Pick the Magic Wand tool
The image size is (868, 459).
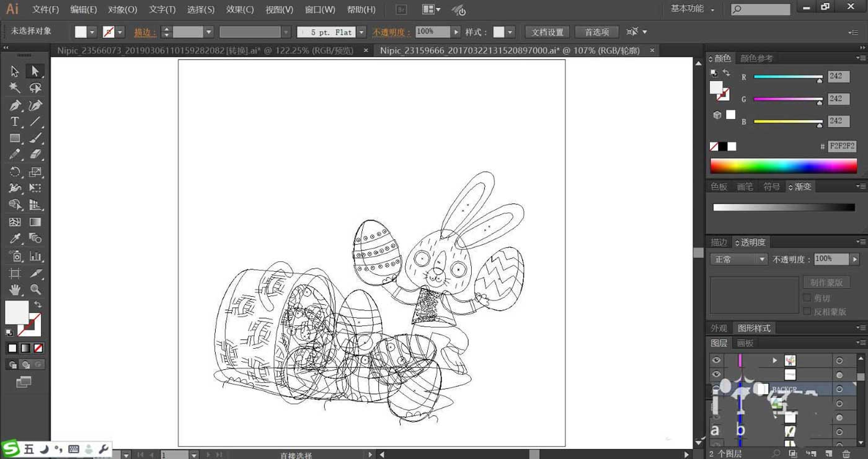pyautogui.click(x=15, y=88)
